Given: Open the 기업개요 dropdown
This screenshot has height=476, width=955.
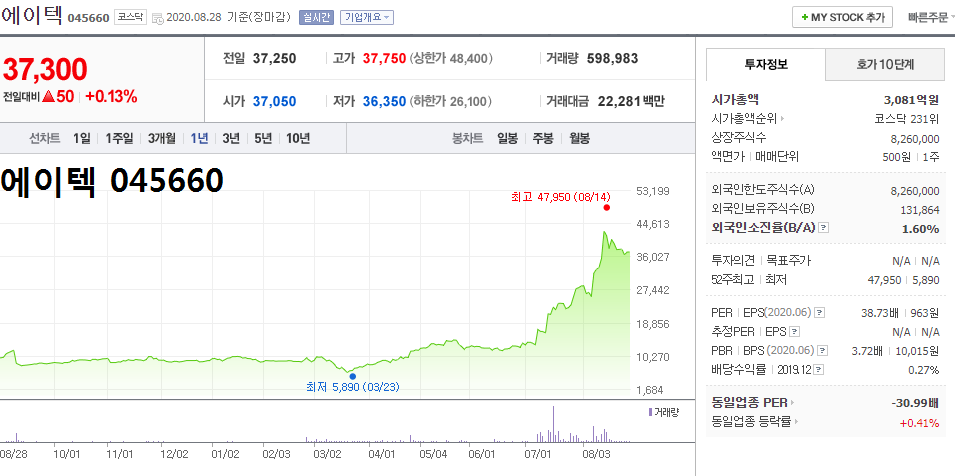Looking at the screenshot, I should (367, 17).
